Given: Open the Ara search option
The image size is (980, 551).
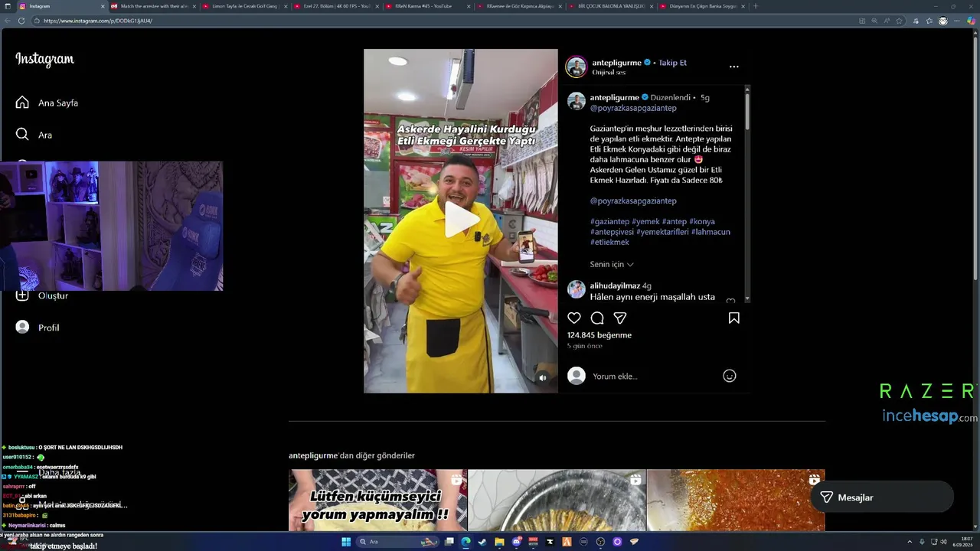Looking at the screenshot, I should click(x=34, y=135).
